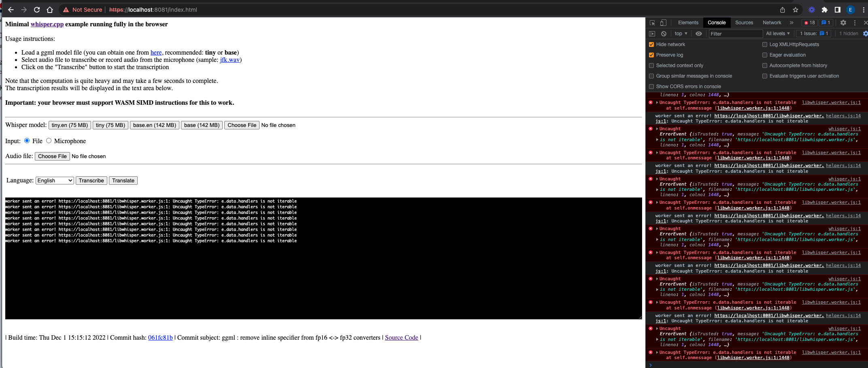Image resolution: width=868 pixels, height=368 pixels.
Task: Switch to the Console tab
Action: (717, 23)
